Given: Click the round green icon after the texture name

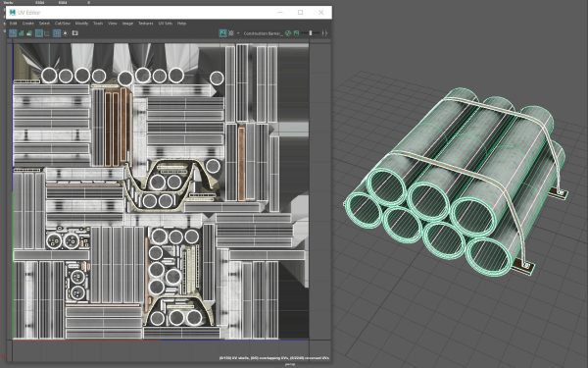Looking at the screenshot, I should 288,33.
